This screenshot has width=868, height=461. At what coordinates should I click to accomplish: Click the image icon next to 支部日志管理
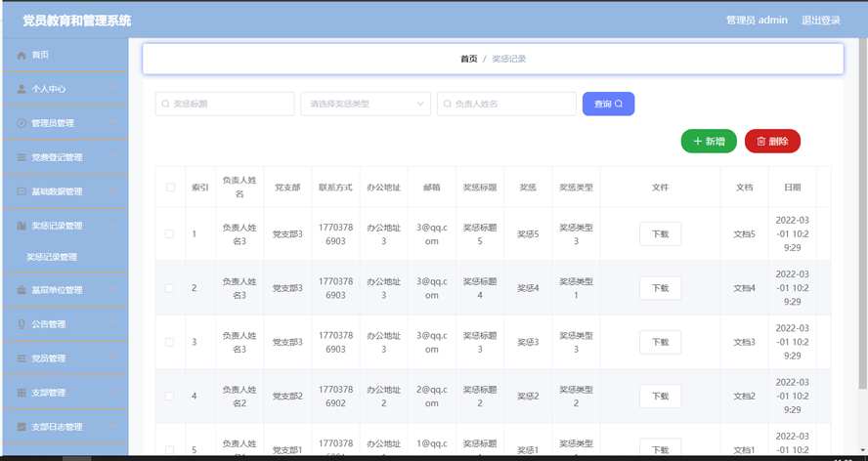pyautogui.click(x=22, y=427)
